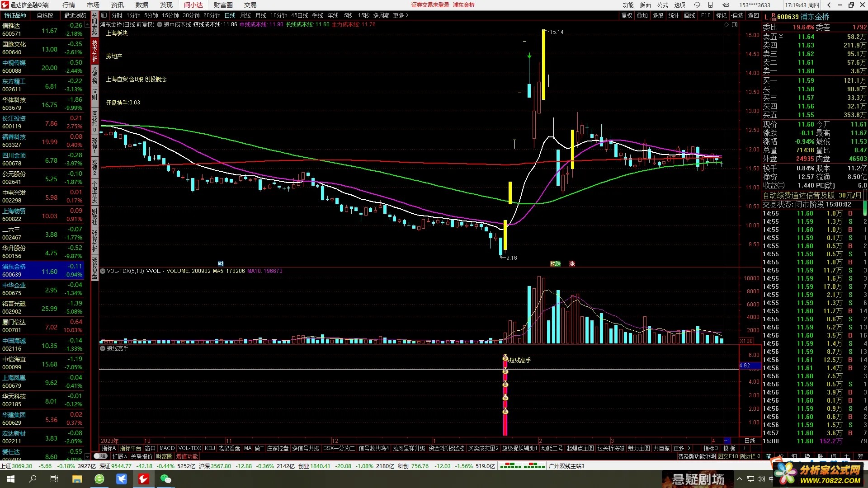Viewport: 868px width, 488px height.
Task: Open the 关联报价 button
Action: 142,456
